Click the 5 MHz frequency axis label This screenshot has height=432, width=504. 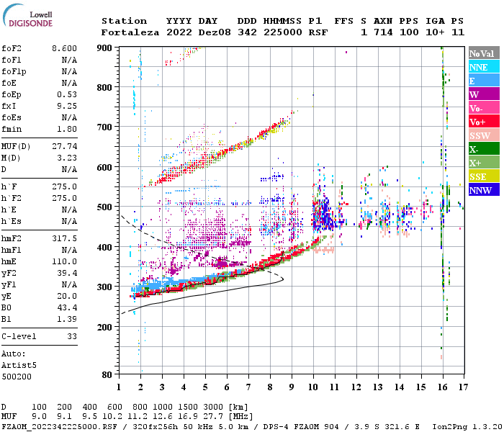205,387
